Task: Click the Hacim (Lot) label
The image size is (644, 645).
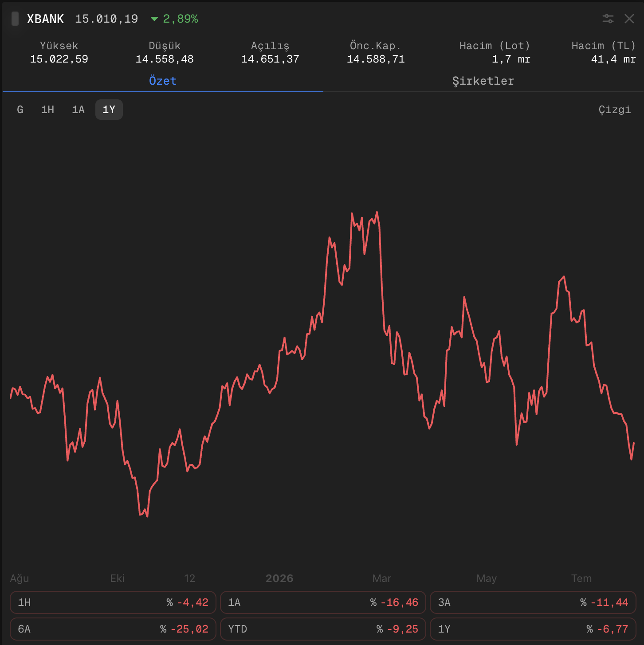Action: (x=495, y=46)
